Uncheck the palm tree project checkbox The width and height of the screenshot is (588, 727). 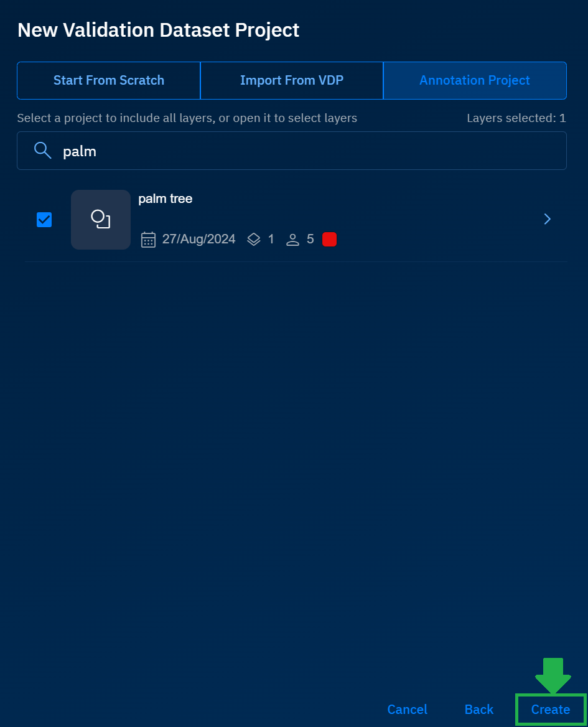[x=44, y=220]
